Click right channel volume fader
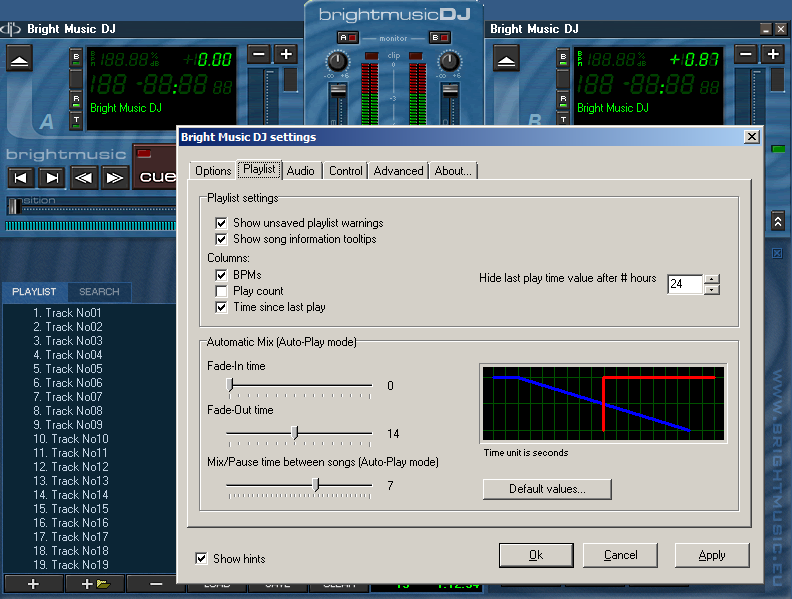This screenshot has height=599, width=792. coord(449,91)
